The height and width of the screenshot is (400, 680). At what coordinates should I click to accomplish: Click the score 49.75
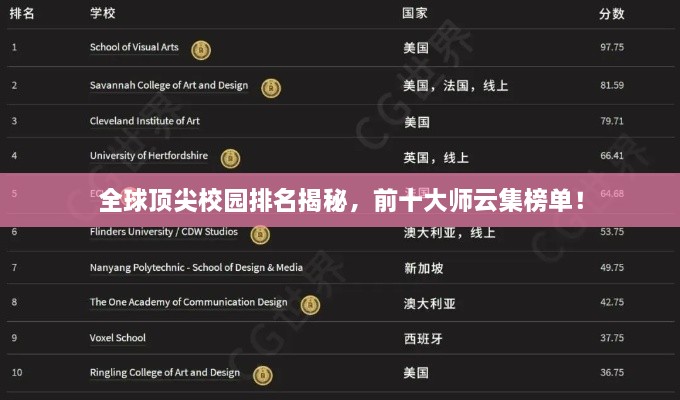pyautogui.click(x=612, y=267)
